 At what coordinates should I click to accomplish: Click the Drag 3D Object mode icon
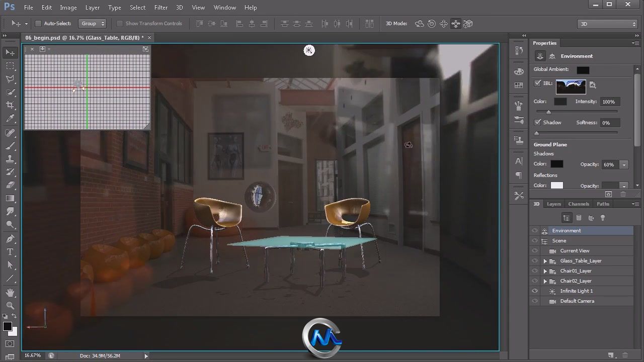point(444,24)
